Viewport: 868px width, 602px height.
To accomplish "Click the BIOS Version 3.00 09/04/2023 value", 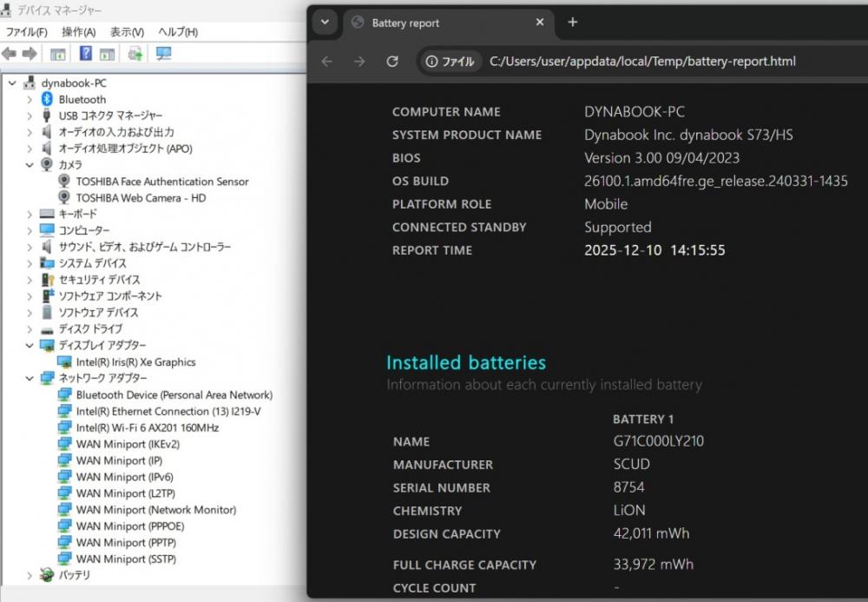I will click(x=662, y=158).
